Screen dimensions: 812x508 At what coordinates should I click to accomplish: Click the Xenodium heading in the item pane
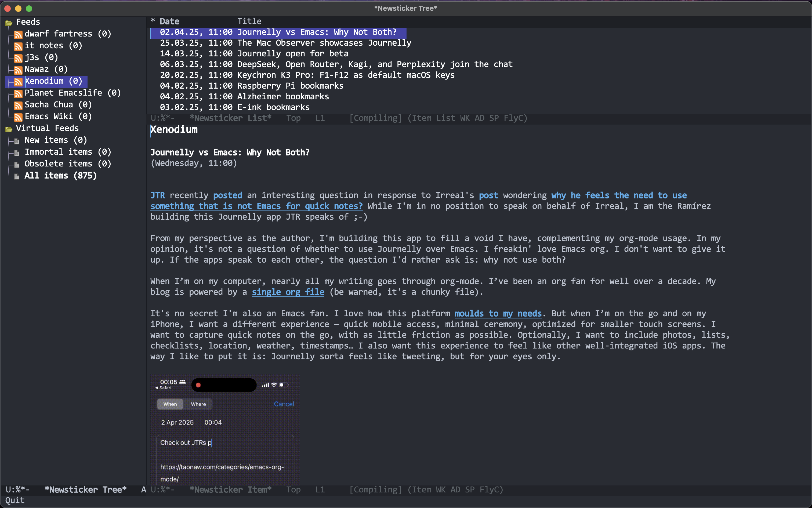pyautogui.click(x=174, y=130)
